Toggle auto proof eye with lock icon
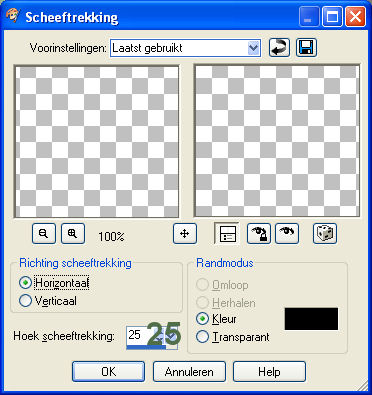The image size is (372, 395). (259, 233)
